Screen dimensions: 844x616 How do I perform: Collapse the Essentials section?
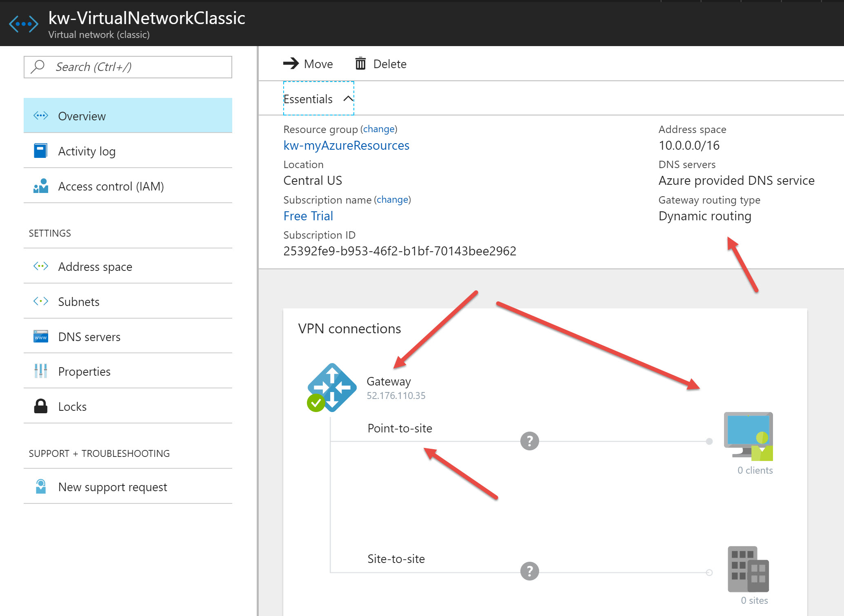[x=318, y=99]
